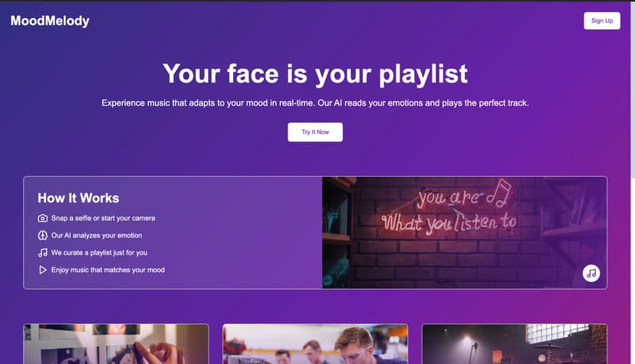635x364 pixels.
Task: Click the 'How It Works' heading
Action: [x=78, y=198]
